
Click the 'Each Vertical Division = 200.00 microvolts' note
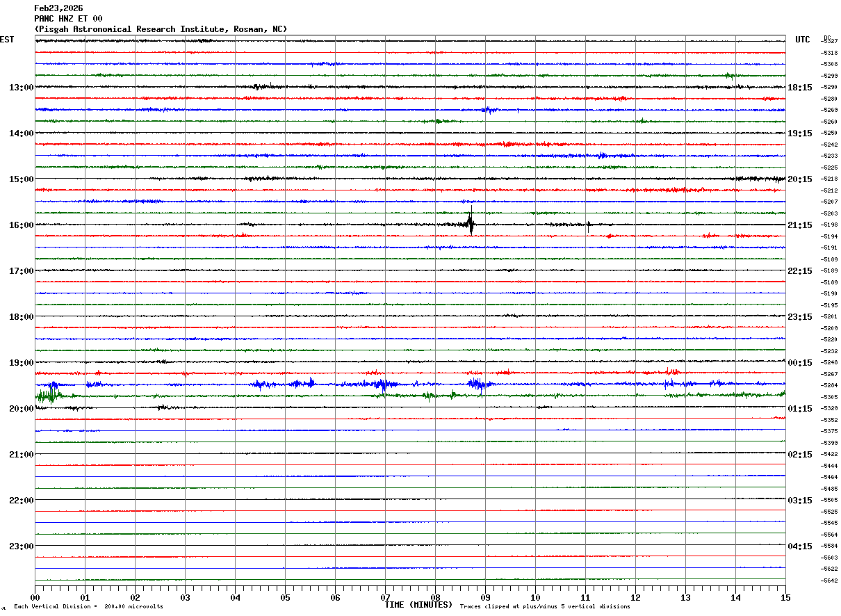89,607
